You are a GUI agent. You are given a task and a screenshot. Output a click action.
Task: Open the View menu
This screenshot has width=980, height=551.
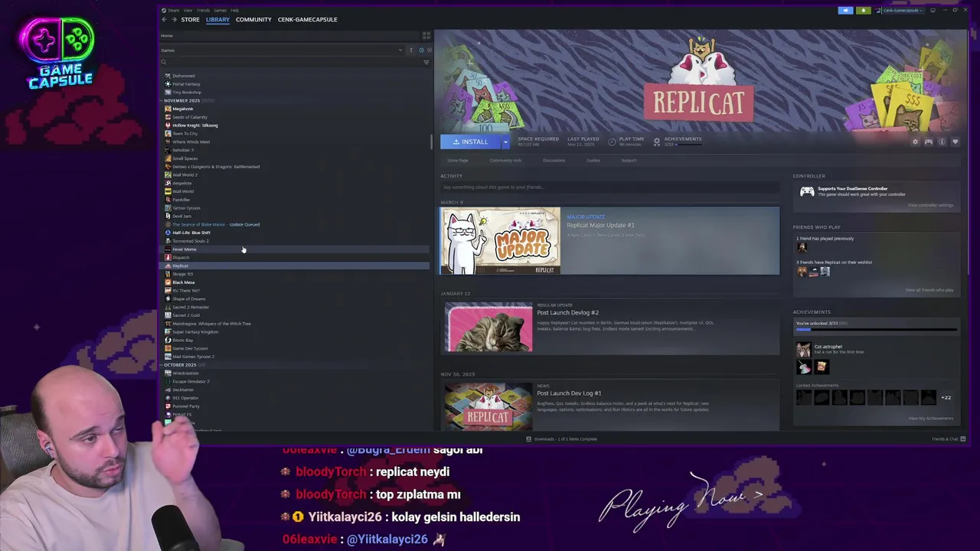coord(188,10)
